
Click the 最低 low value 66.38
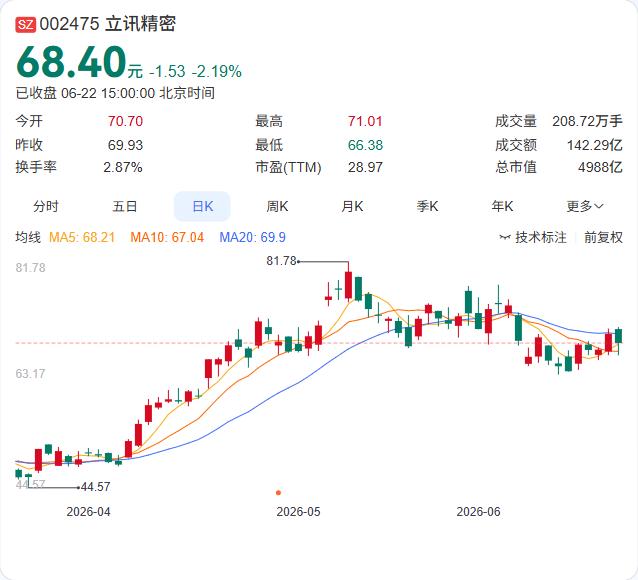pyautogui.click(x=365, y=145)
